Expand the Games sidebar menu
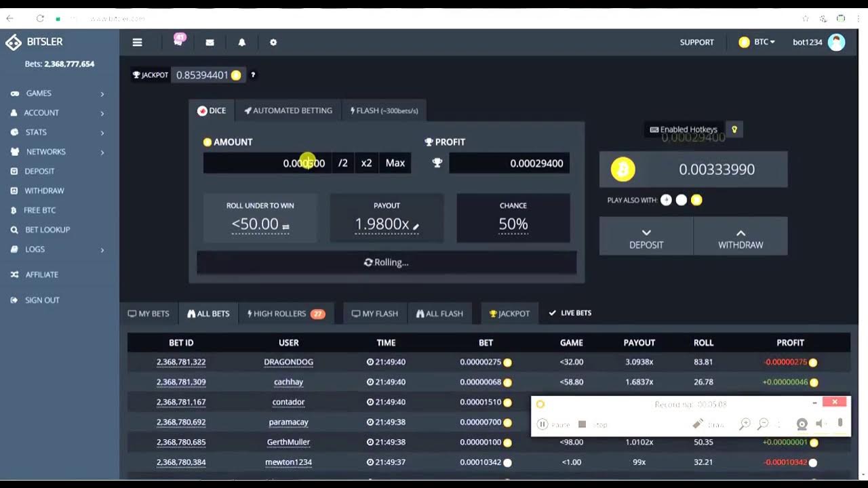Image resolution: width=868 pixels, height=488 pixels. click(x=60, y=94)
